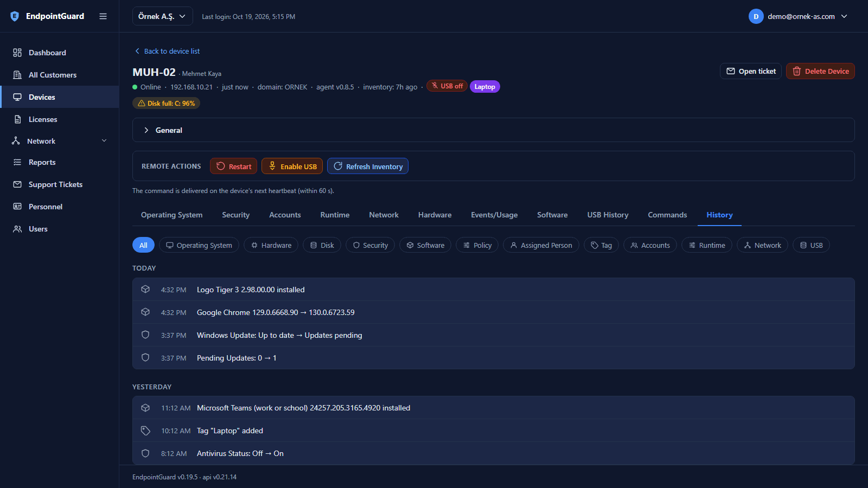Filter history by Assigned Person

point(541,245)
